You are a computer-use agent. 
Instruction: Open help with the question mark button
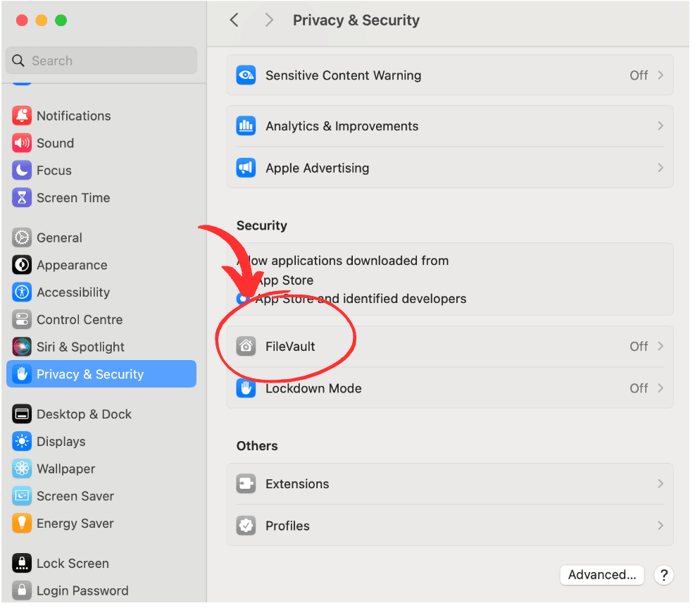tap(663, 575)
